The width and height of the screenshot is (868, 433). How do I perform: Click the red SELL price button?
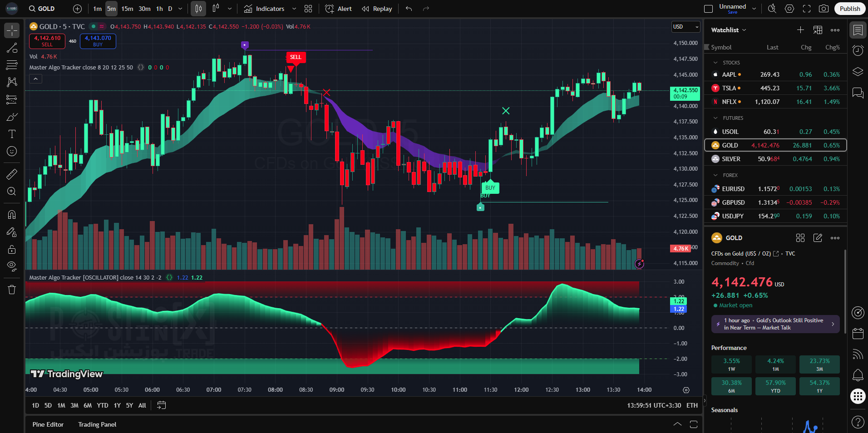coord(47,41)
